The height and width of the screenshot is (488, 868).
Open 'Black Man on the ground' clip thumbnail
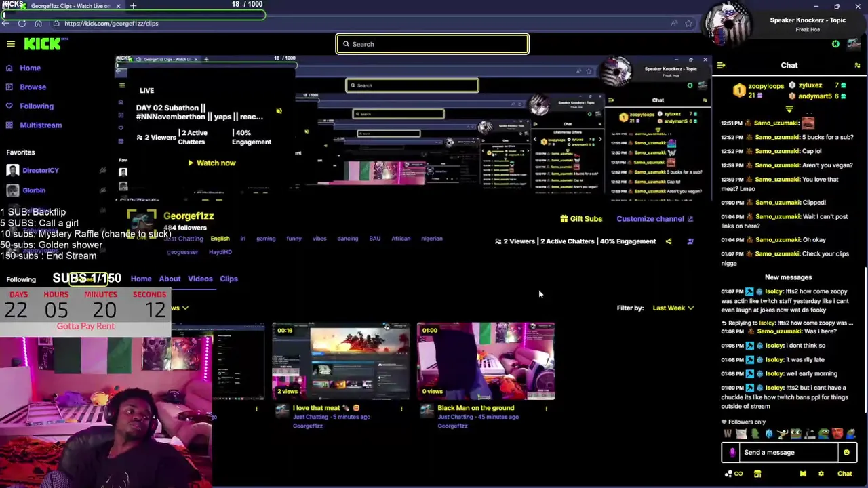(486, 361)
